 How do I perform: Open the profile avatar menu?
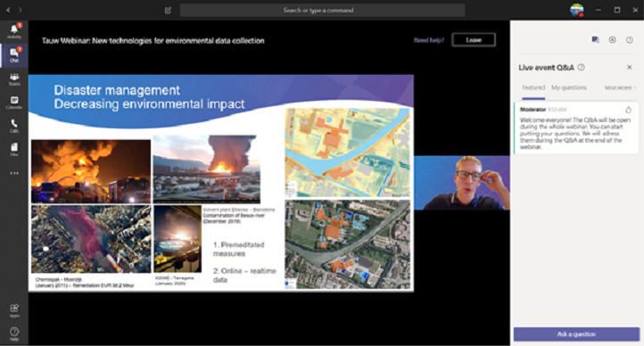click(577, 10)
